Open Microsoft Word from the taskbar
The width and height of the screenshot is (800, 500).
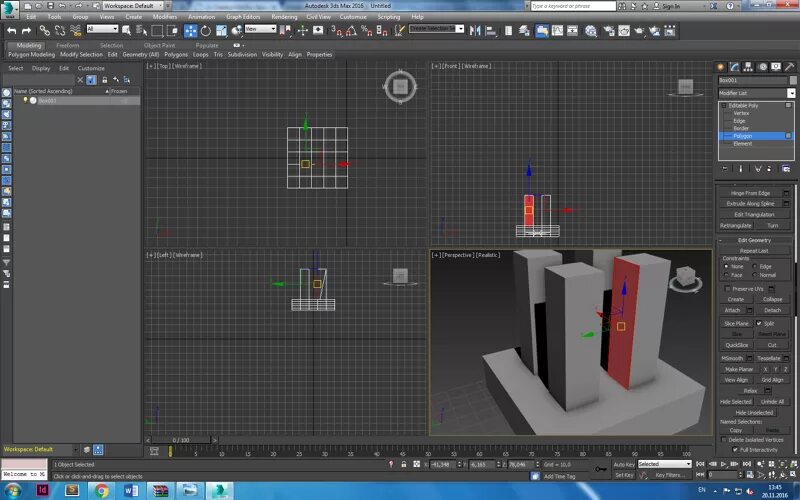pos(131,491)
